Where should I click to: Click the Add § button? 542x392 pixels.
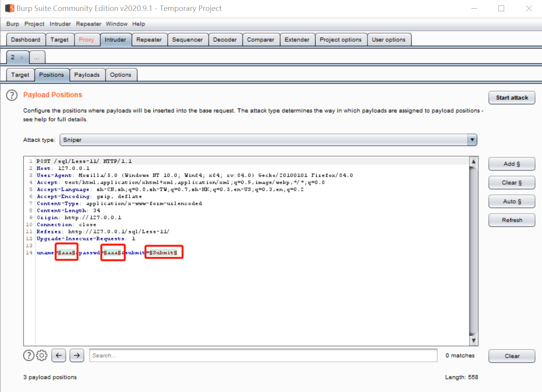click(x=512, y=164)
